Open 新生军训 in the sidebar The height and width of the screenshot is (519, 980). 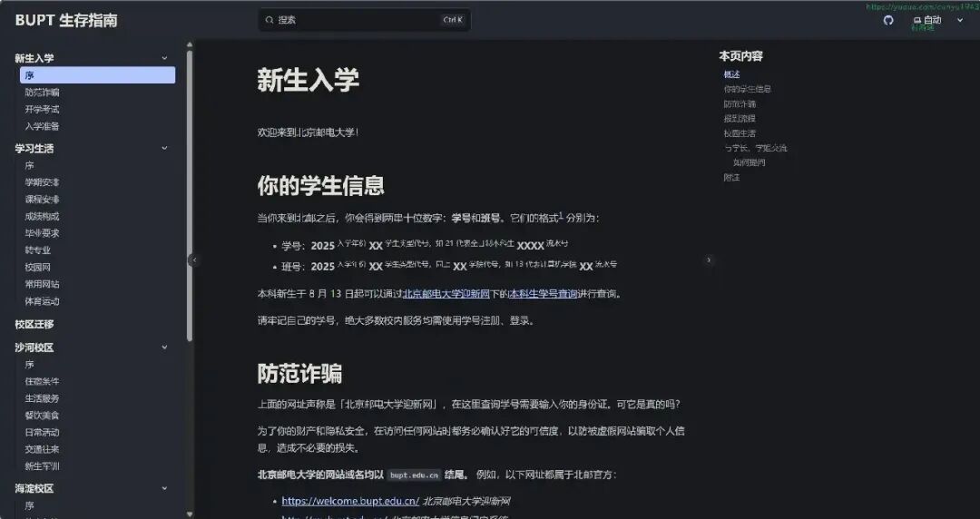click(42, 465)
